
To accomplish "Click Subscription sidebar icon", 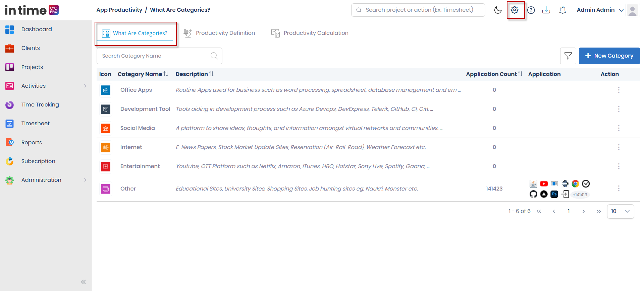I will [x=10, y=161].
